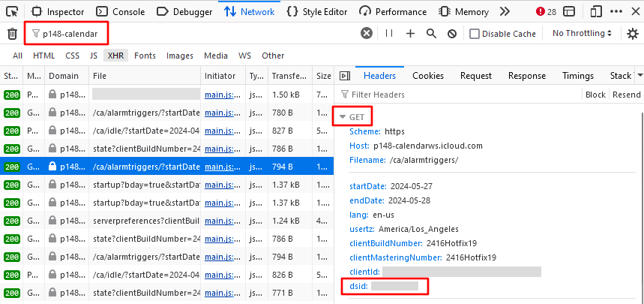Click the Host value p148-calendarws.icloud.com
This screenshot has height=304, width=644.
pyautogui.click(x=428, y=146)
